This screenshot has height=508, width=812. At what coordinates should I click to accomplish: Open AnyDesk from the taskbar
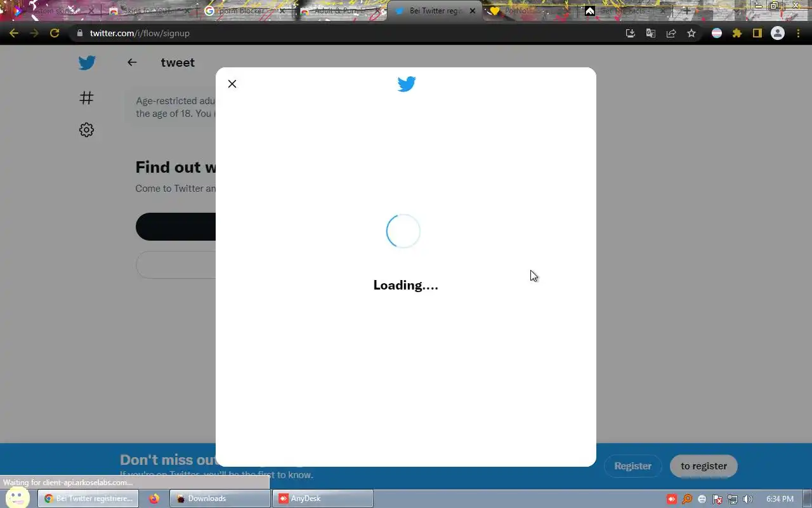[x=322, y=498]
